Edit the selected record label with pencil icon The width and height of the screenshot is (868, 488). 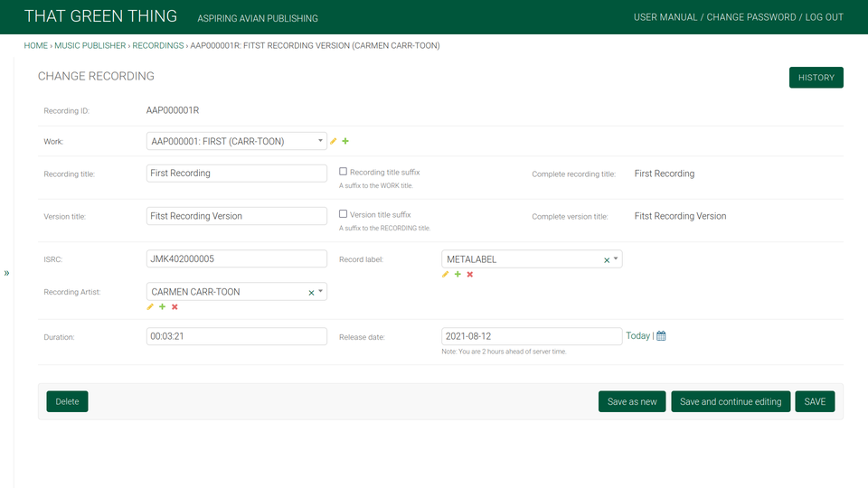(445, 275)
